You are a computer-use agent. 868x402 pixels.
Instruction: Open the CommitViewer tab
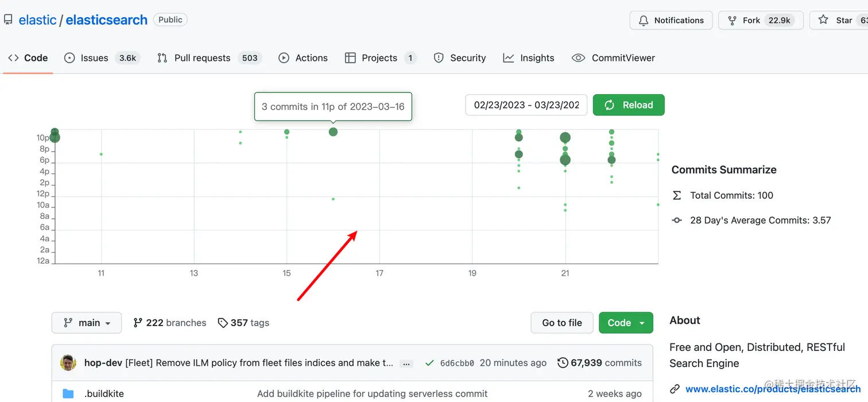pyautogui.click(x=614, y=58)
